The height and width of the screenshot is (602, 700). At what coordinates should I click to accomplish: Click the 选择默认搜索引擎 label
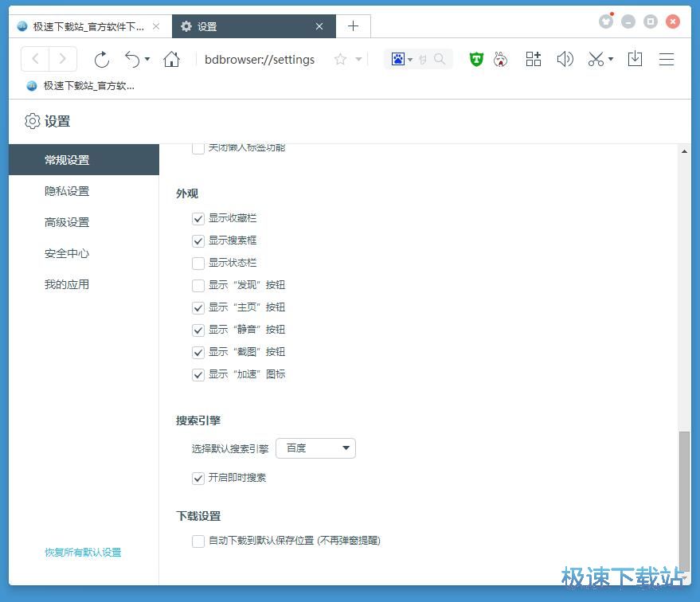(230, 449)
